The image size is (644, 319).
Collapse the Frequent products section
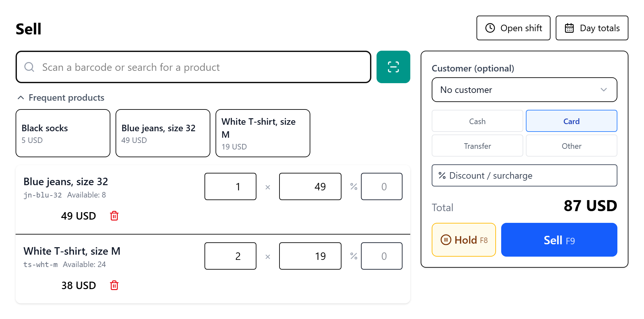tap(60, 97)
